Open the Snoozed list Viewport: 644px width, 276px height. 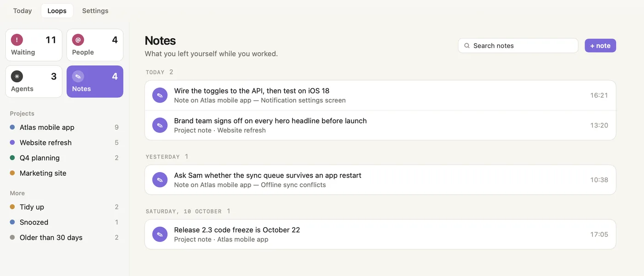64,222
